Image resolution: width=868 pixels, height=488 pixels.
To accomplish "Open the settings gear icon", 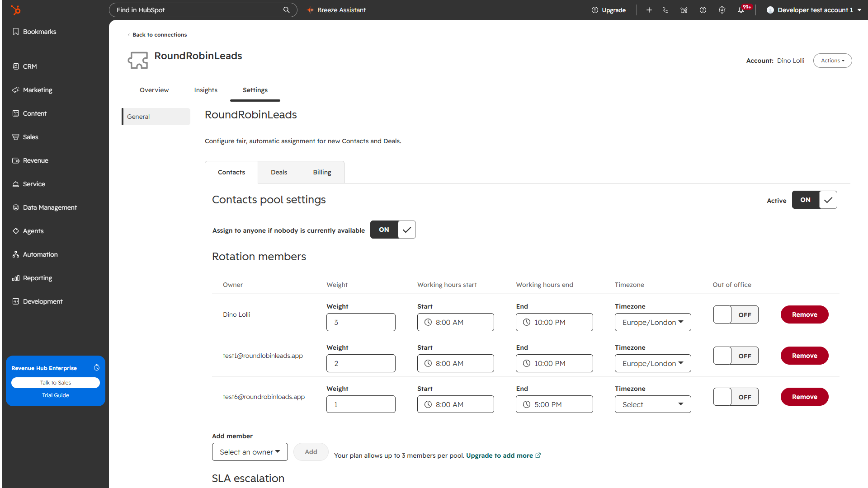I will tap(722, 10).
